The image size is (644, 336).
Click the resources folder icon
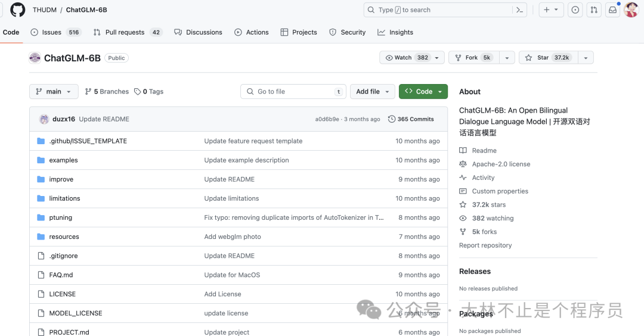pyautogui.click(x=41, y=237)
